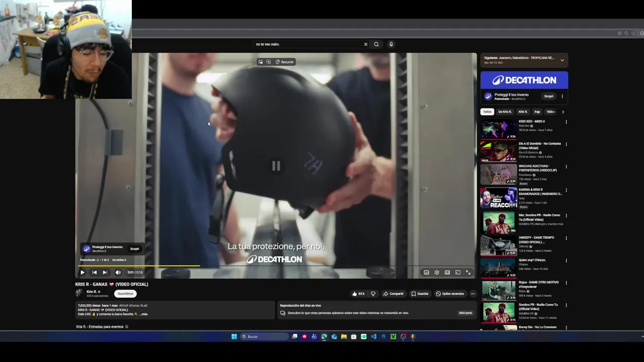The image size is (644, 362).
Task: Start voice search with microphone
Action: [391, 44]
